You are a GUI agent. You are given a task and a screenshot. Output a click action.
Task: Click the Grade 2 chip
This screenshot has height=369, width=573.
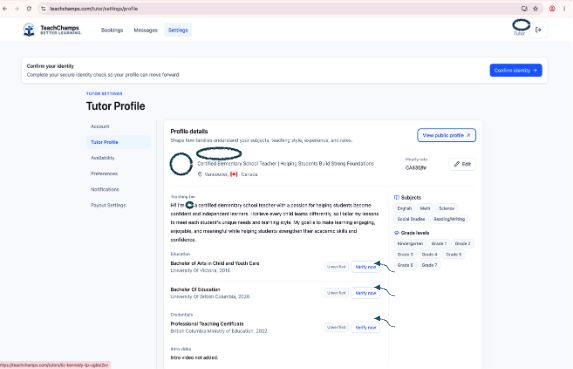(x=462, y=243)
